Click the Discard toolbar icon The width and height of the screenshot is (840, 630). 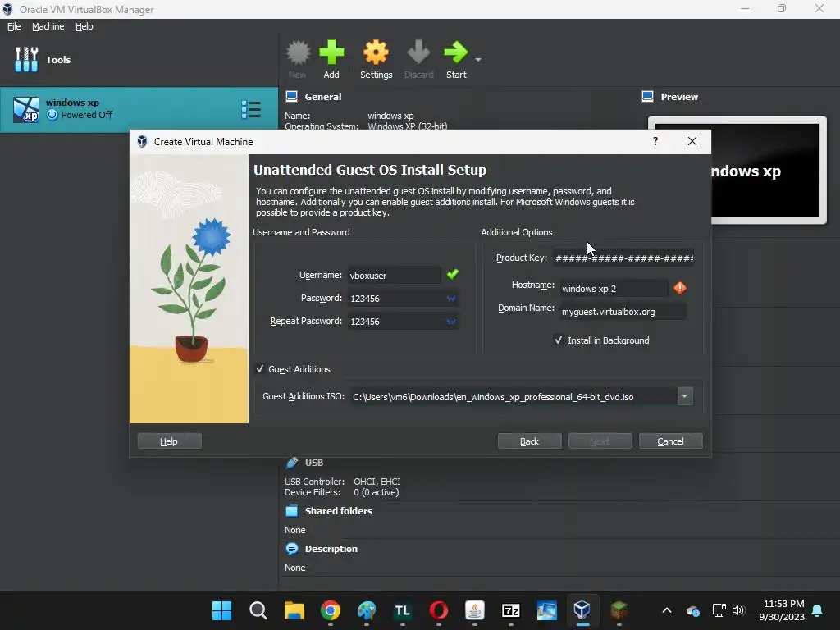coord(418,59)
